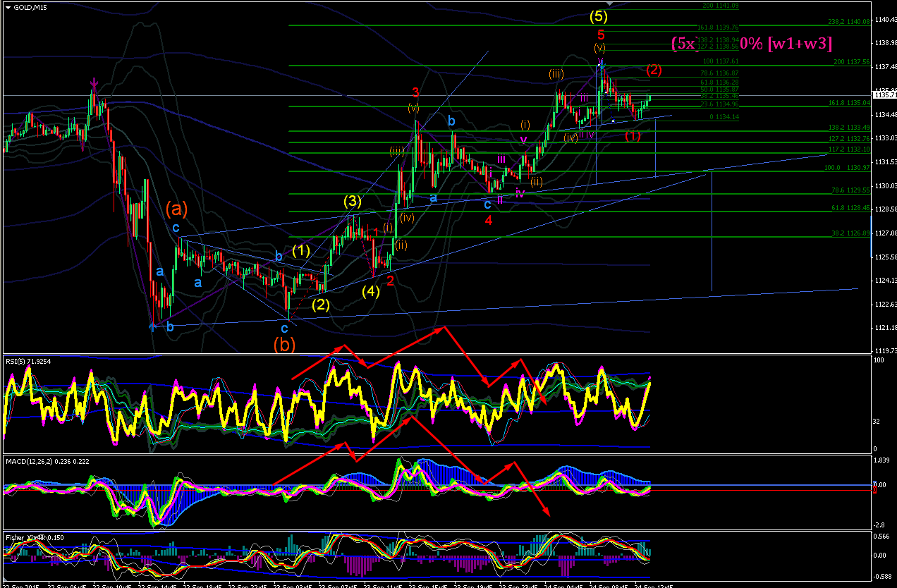
Task: Click Fibonacci level "200 1141.09"
Action: point(721,6)
